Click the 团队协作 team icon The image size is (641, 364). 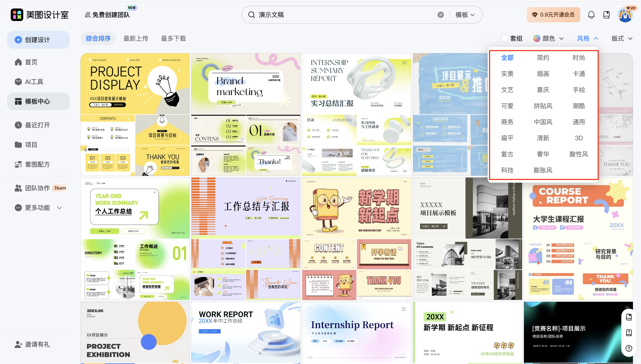[x=18, y=188]
